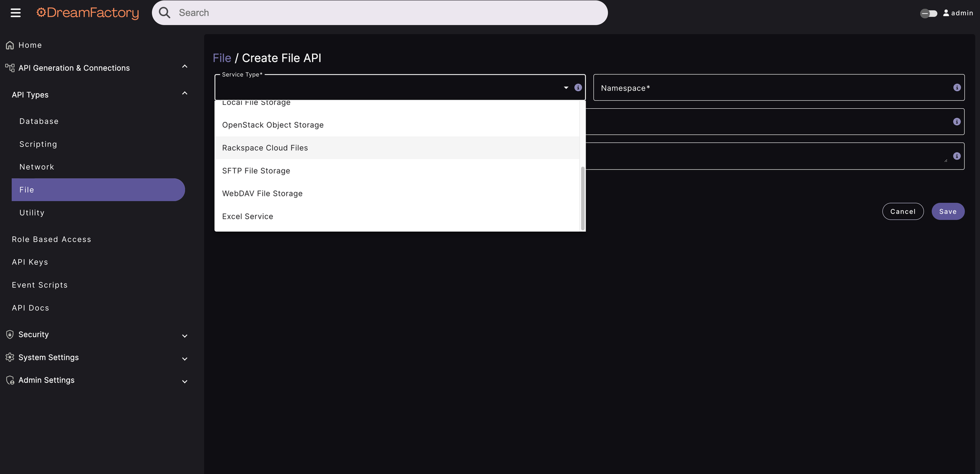Toggle the dark mode switch
This screenshot has height=474, width=980.
pyautogui.click(x=929, y=13)
